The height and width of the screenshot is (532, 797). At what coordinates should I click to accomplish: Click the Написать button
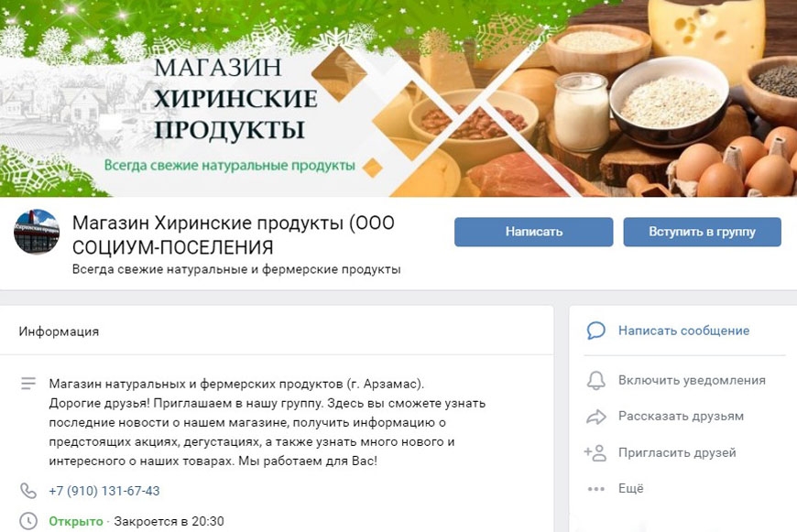pyautogui.click(x=534, y=232)
